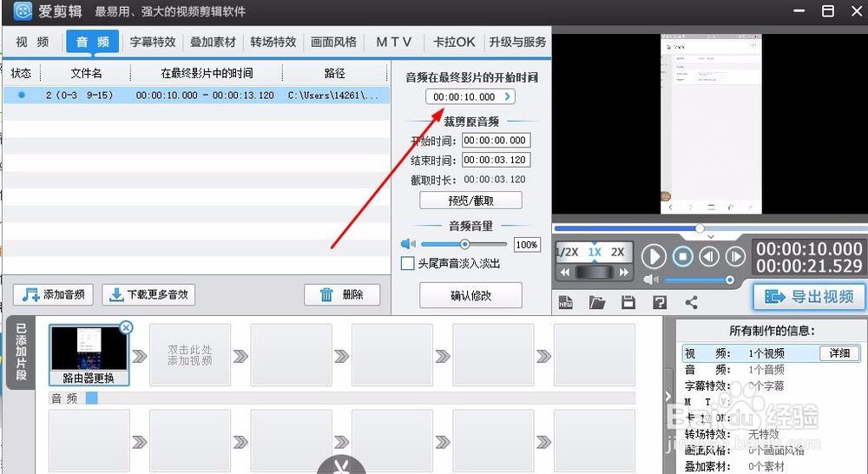Click the 双击此处添加视频 placeholder slot
The height and width of the screenshot is (474, 868).
(x=190, y=355)
